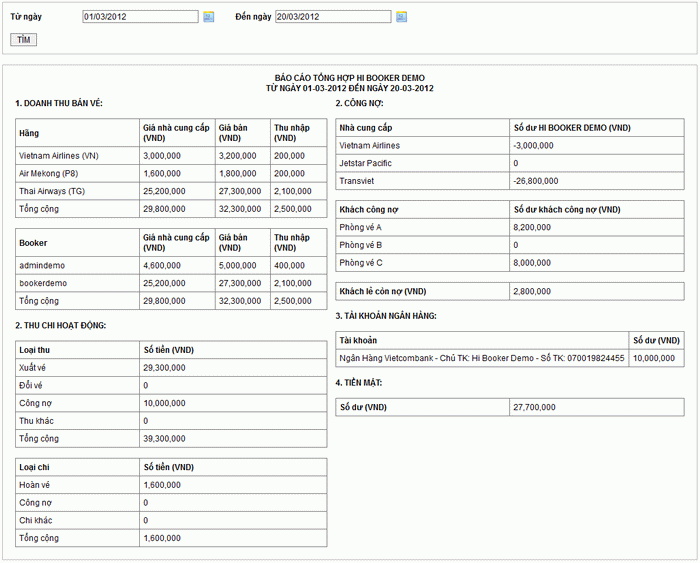Click the Xuất vé amount 29,300,000
The width and height of the screenshot is (700, 563).
pyautogui.click(x=164, y=368)
